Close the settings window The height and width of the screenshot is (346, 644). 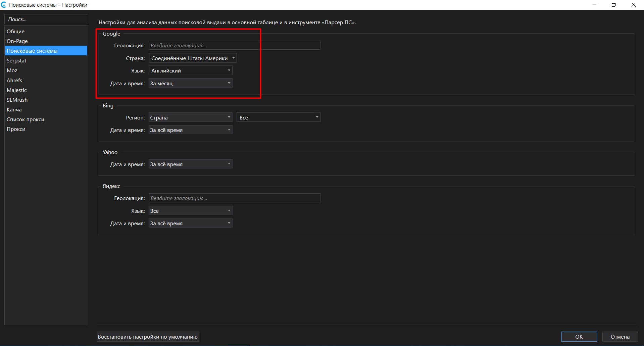633,5
